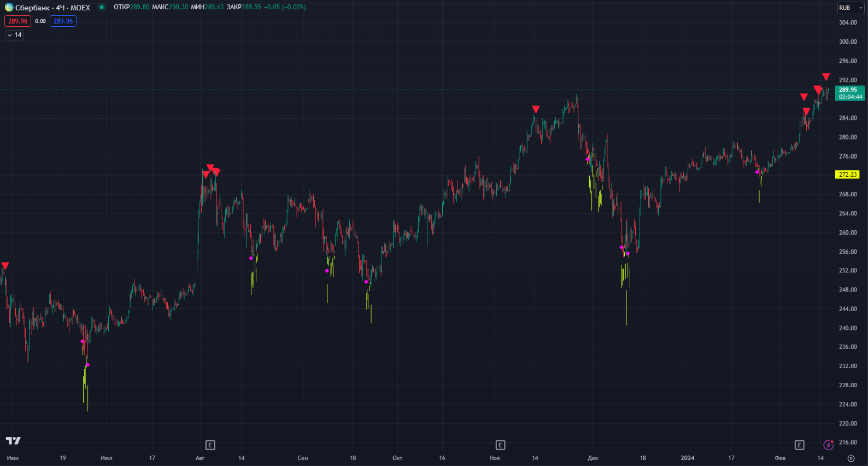Open the RUB currency dropdown

[x=851, y=8]
